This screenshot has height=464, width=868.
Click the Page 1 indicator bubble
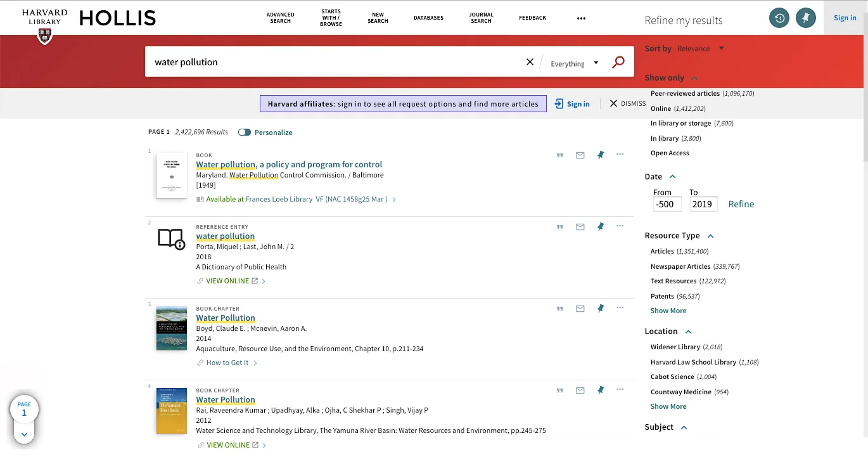pos(24,409)
